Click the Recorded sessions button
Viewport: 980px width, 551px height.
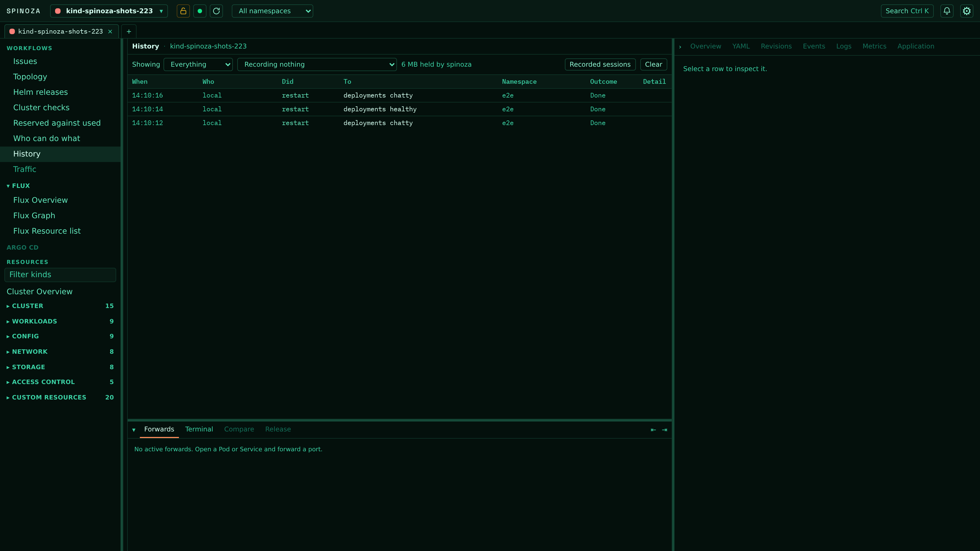[600, 64]
